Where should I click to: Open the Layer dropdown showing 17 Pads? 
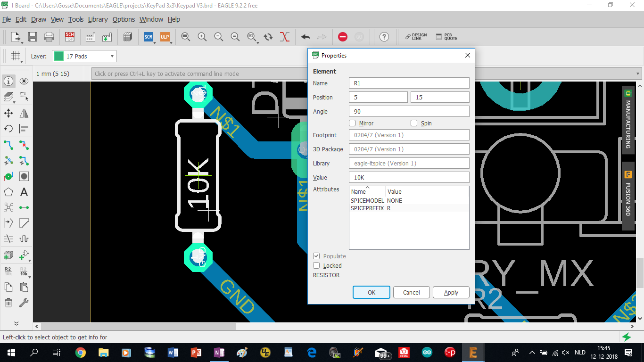[84, 56]
